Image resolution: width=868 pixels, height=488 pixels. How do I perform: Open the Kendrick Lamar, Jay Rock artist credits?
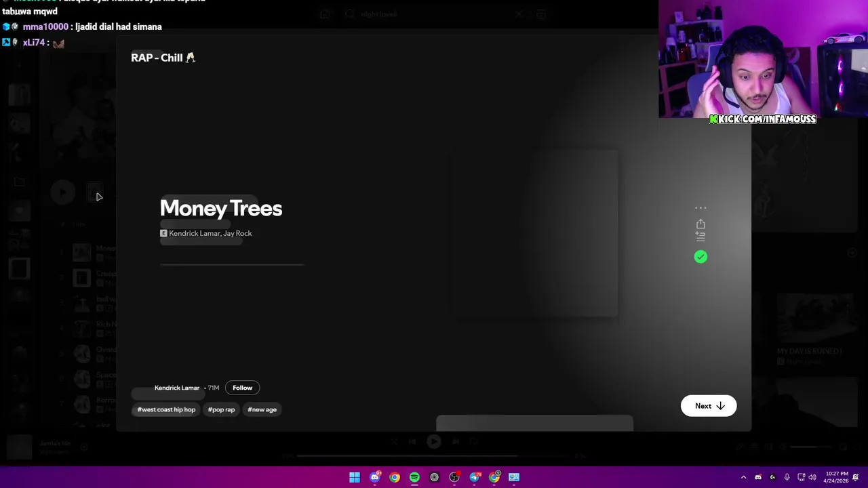[210, 233]
